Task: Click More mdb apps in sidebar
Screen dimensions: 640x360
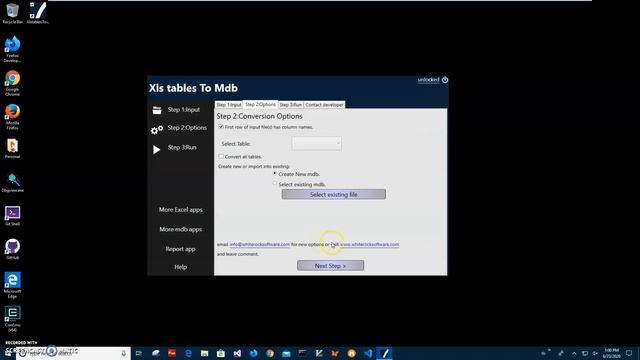Action: (180, 229)
